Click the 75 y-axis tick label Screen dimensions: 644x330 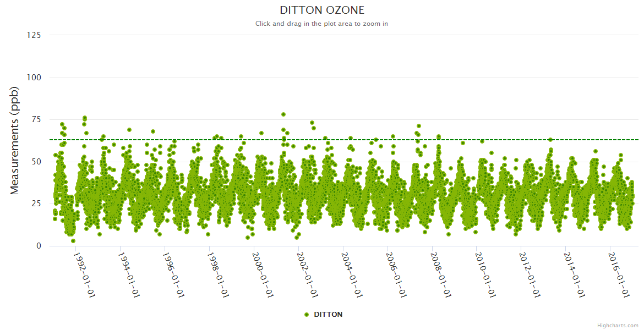point(36,119)
